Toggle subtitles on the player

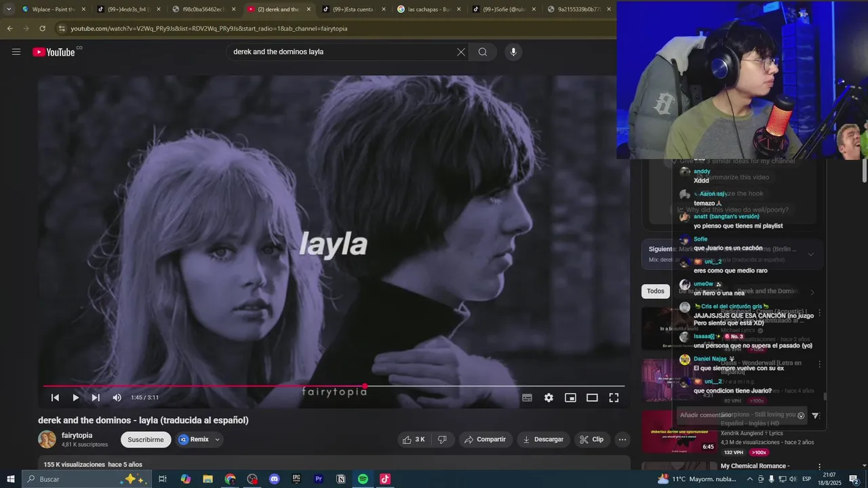pyautogui.click(x=527, y=398)
